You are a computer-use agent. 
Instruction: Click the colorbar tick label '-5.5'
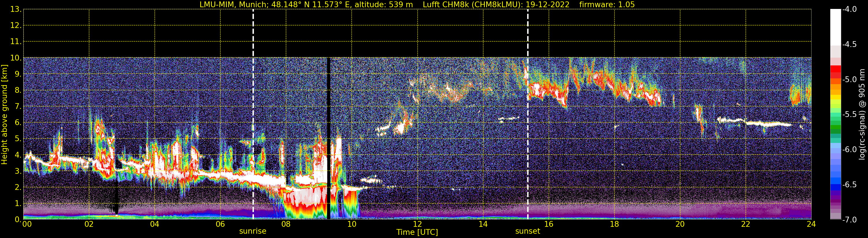[x=849, y=115]
